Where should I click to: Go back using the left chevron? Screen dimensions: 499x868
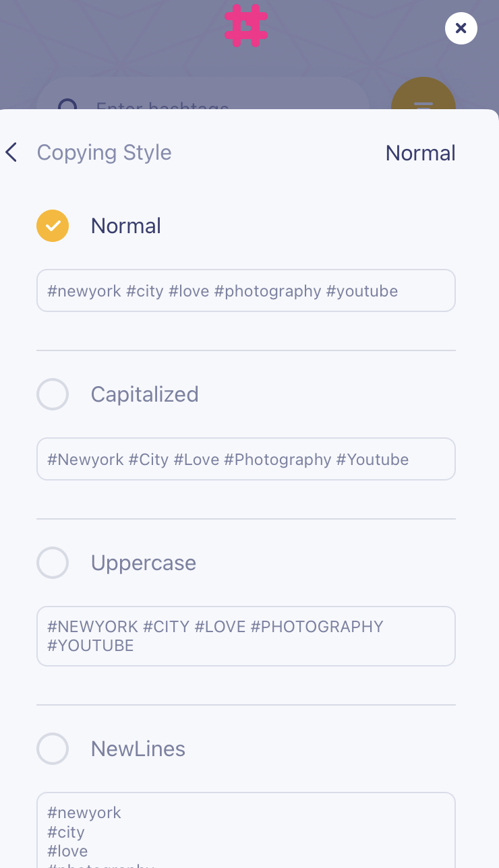(11, 152)
